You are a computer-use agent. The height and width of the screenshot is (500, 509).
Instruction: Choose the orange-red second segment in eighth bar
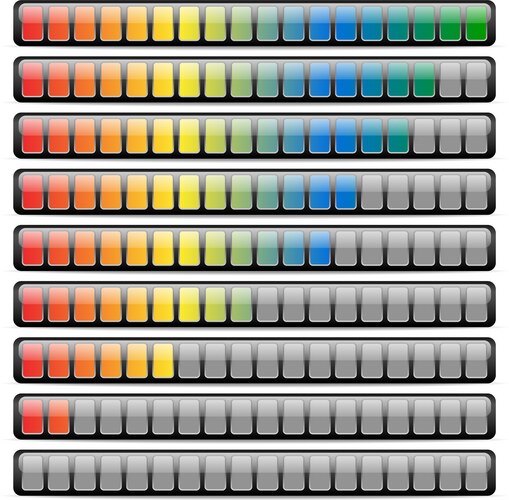(59, 417)
